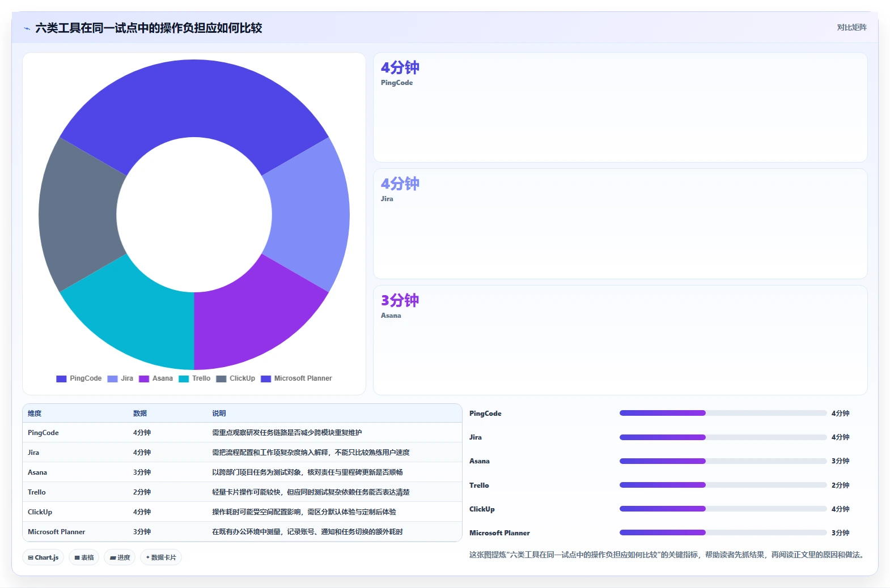Click the 4分钟 value in the ClickUp table row

tap(142, 512)
